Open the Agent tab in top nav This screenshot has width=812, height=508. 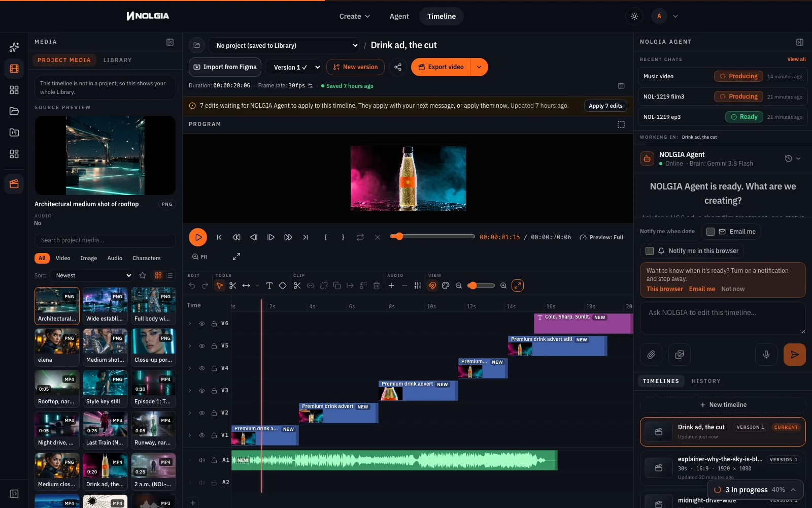click(x=399, y=16)
